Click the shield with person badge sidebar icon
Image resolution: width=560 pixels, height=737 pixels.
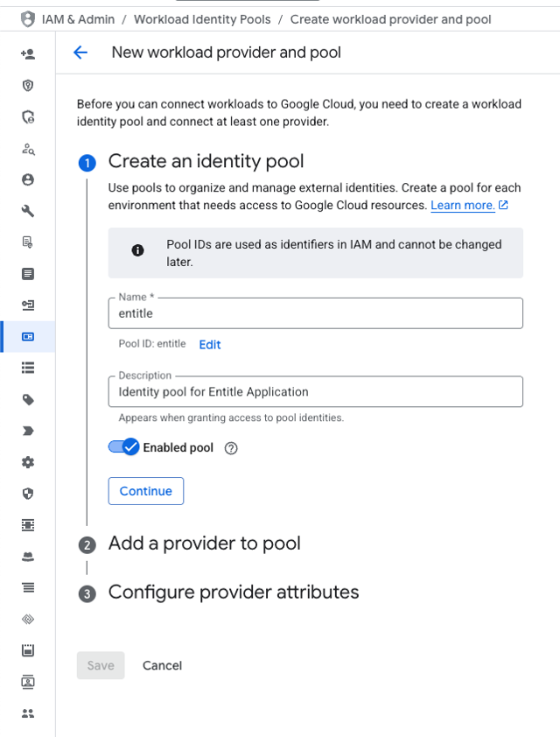28,117
